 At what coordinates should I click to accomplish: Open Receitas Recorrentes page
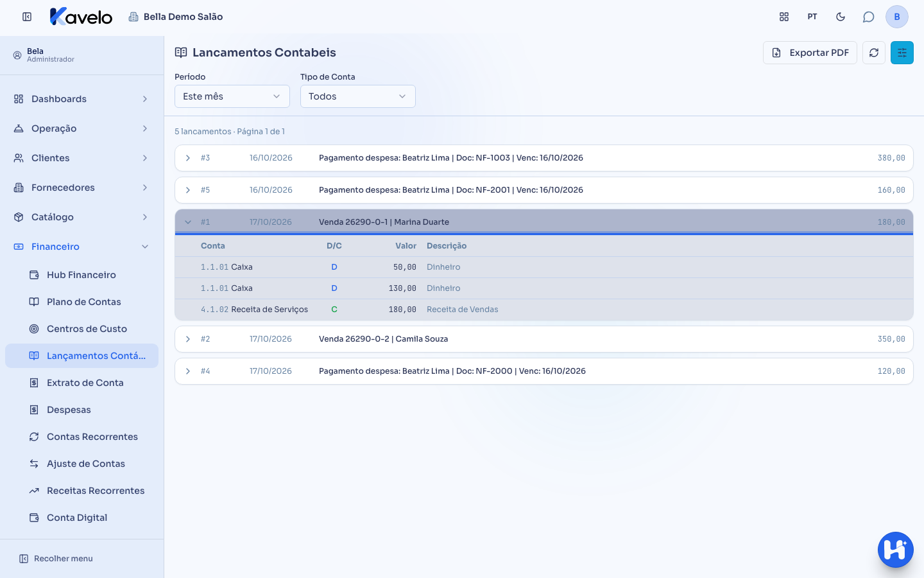pos(81,491)
